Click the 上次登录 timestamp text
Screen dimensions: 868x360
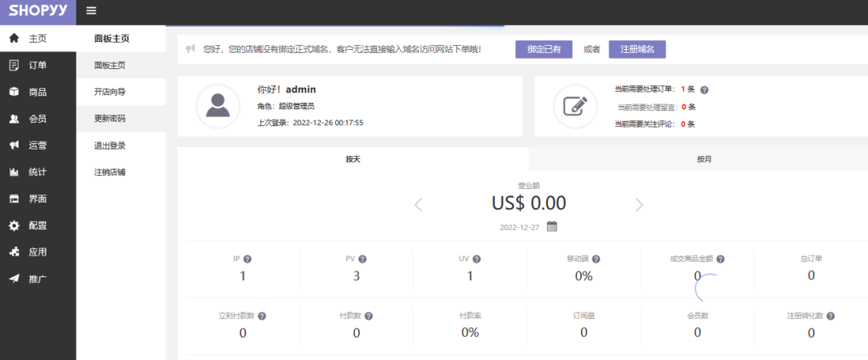click(x=310, y=122)
